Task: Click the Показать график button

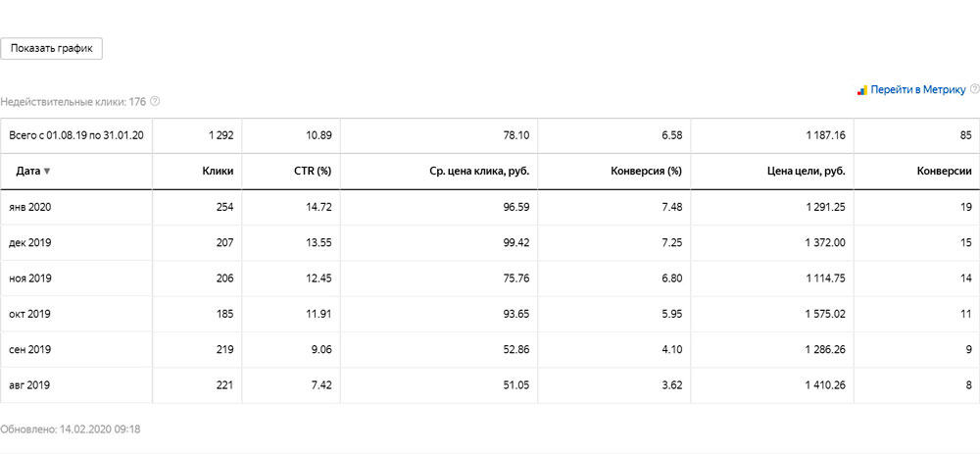Action: [51, 49]
